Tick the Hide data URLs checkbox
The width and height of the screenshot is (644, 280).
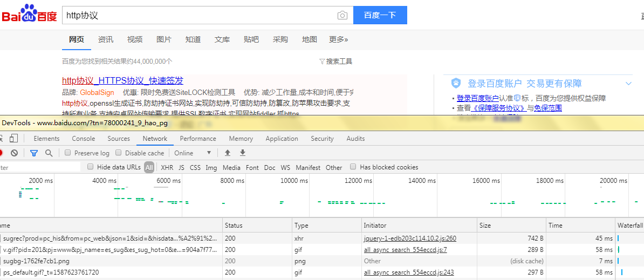(91, 167)
